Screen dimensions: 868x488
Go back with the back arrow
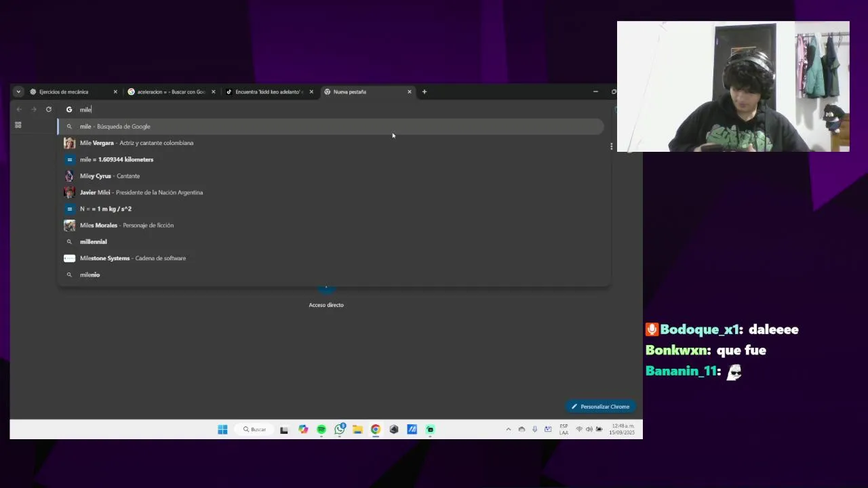[19, 109]
